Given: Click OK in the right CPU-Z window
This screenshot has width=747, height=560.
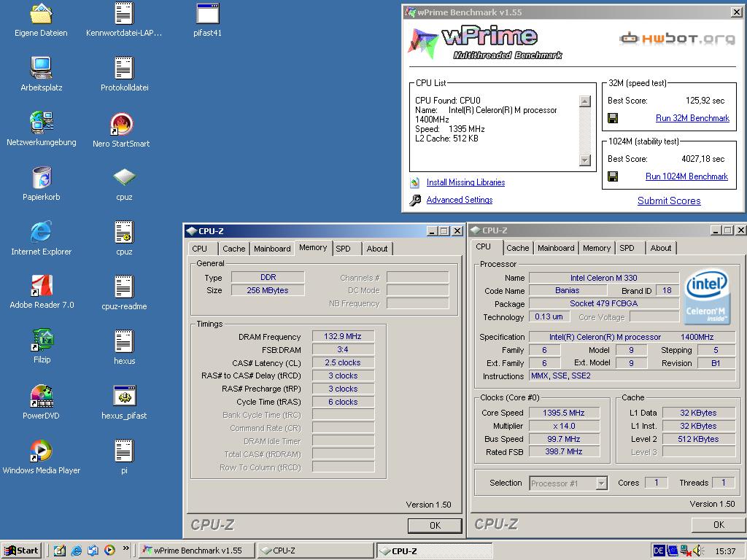Looking at the screenshot, I should click(719, 525).
